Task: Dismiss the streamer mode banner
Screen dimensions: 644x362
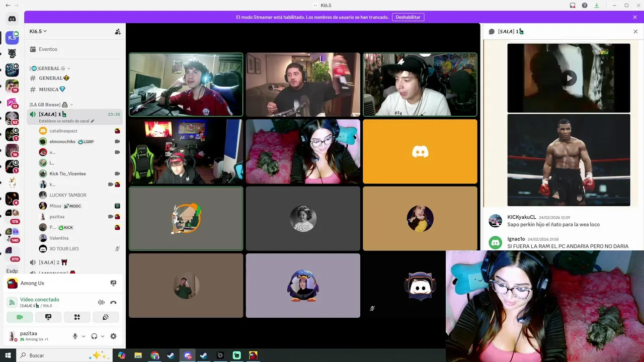Action: click(x=635, y=17)
